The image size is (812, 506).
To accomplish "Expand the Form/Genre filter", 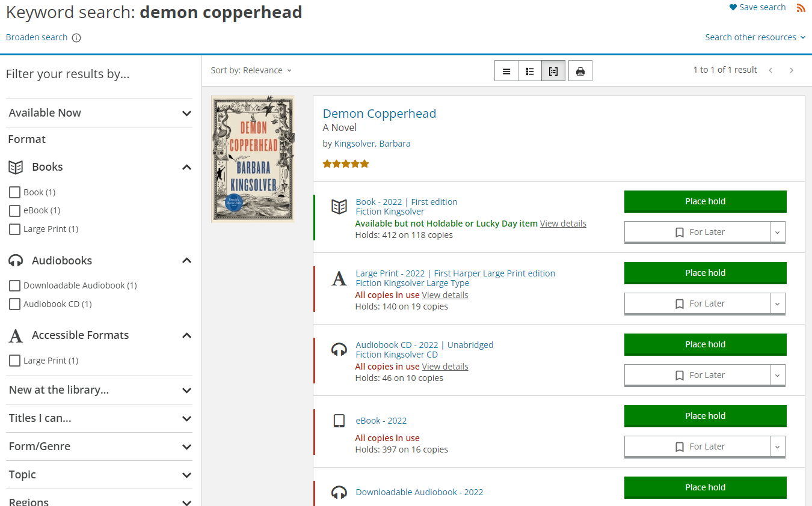I will (99, 447).
